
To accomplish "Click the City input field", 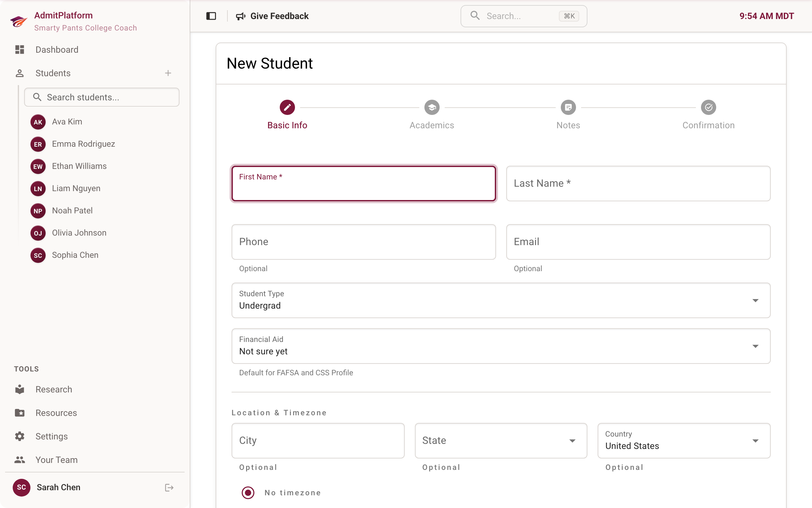I will (318, 440).
